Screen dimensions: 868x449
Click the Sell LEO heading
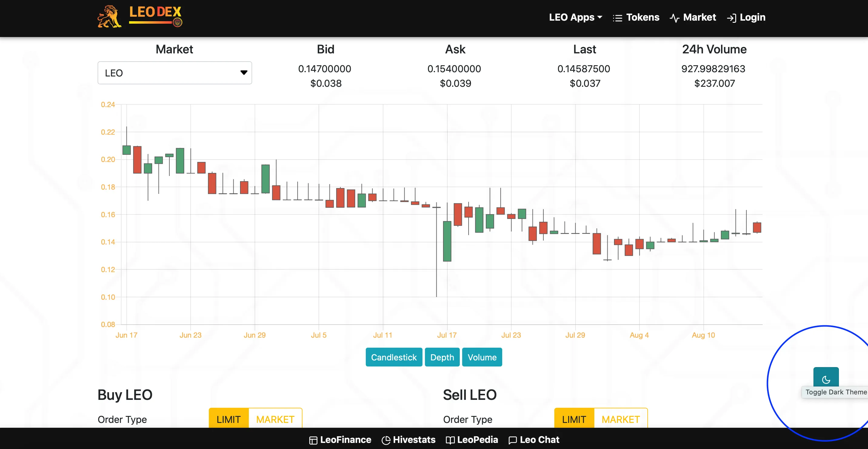[x=470, y=395]
